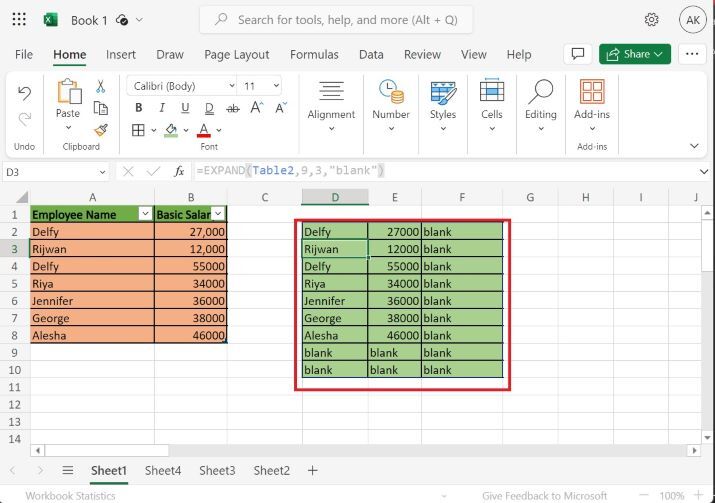Click the green Share button
Viewport: 715px width, 503px height.
(635, 54)
